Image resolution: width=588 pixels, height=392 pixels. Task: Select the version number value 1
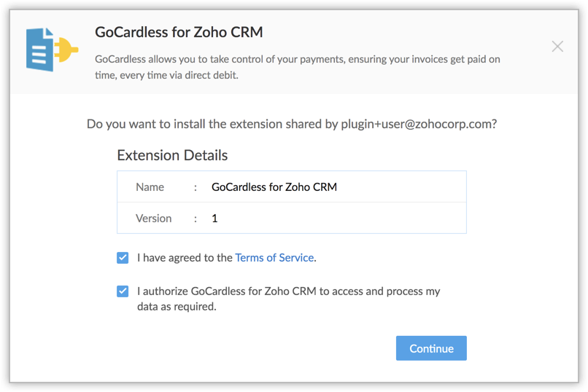point(214,218)
